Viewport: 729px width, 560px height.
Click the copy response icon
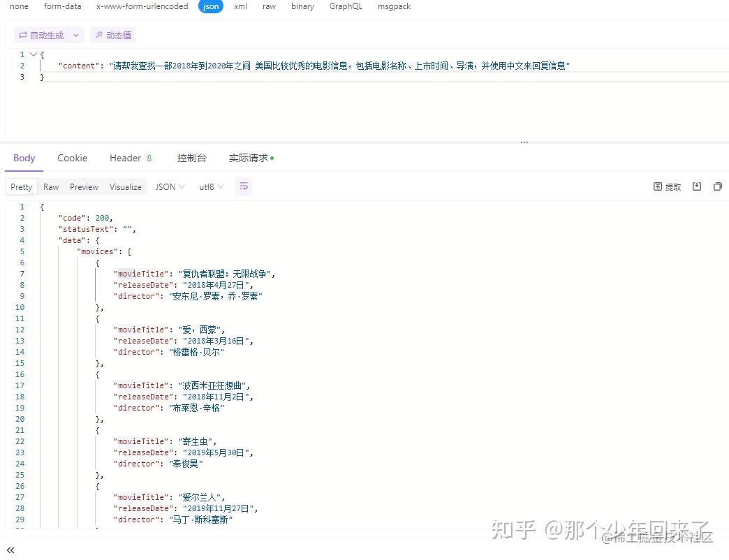coord(718,186)
